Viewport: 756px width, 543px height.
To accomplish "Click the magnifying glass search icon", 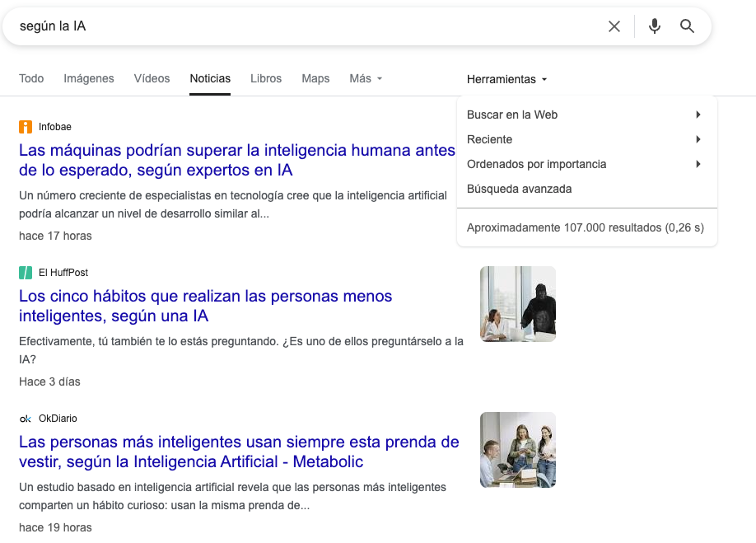I will [x=688, y=26].
